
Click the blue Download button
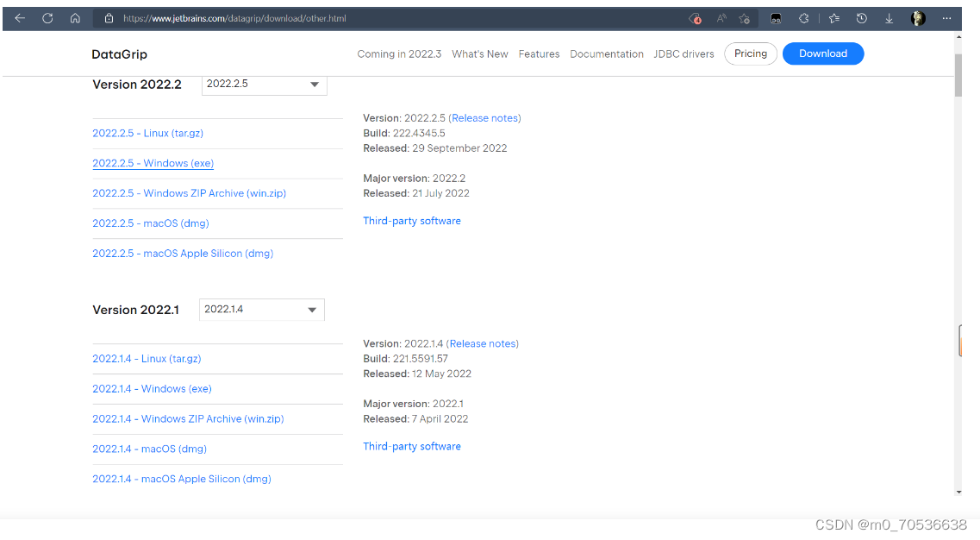pos(823,53)
